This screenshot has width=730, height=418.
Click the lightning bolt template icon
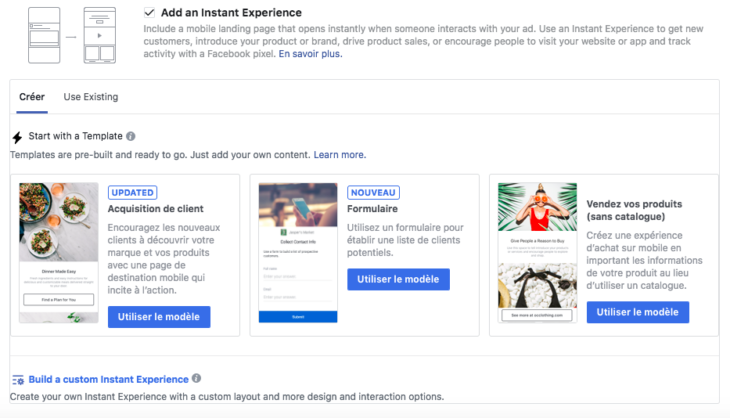coord(17,137)
